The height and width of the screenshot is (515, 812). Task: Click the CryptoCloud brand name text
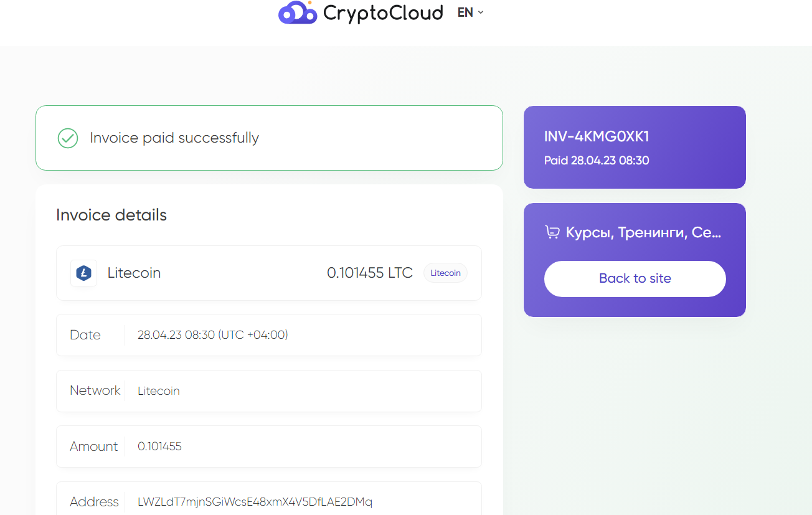coord(383,13)
